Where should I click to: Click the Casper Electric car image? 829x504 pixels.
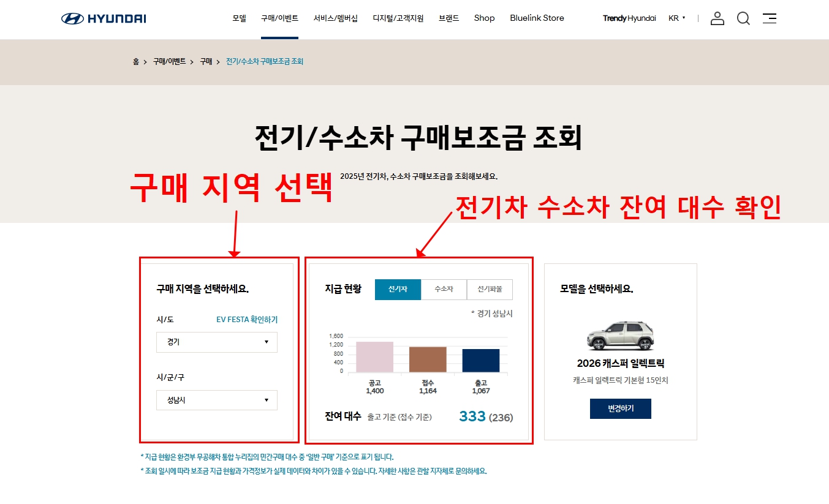(621, 336)
